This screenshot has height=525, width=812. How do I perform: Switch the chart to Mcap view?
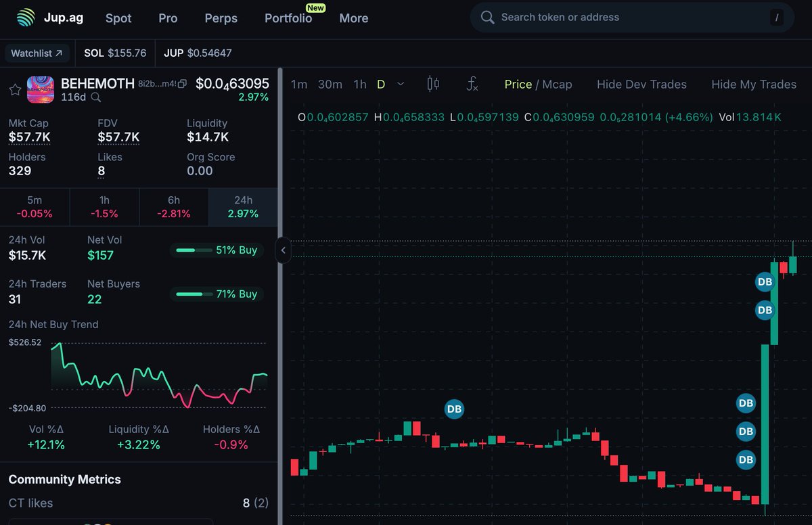pos(557,84)
